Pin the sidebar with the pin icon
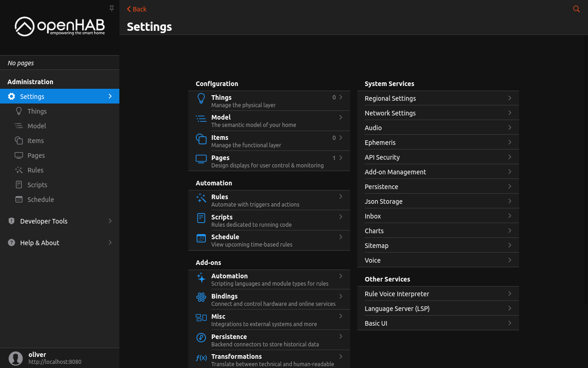This screenshot has height=368, width=588. click(111, 9)
